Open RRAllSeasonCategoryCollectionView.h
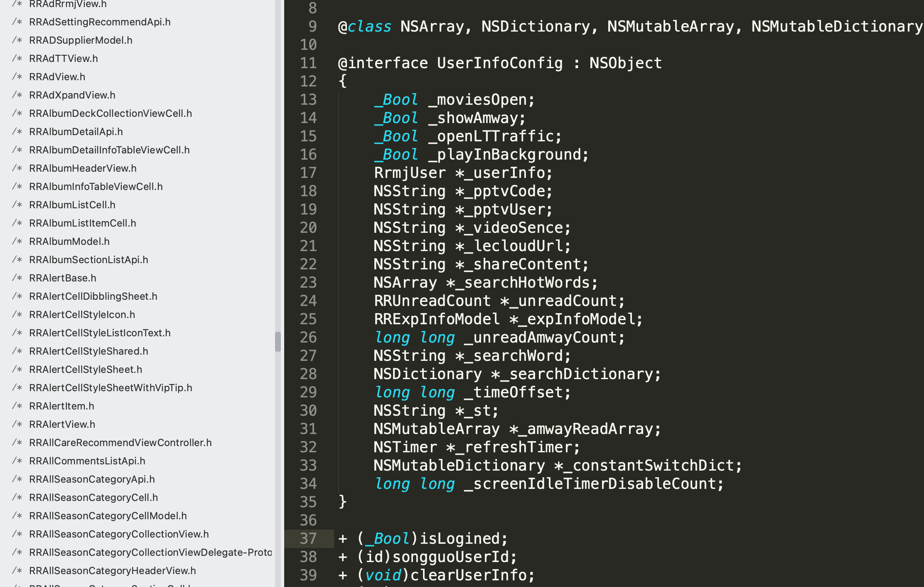This screenshot has height=587, width=924. pos(119,534)
